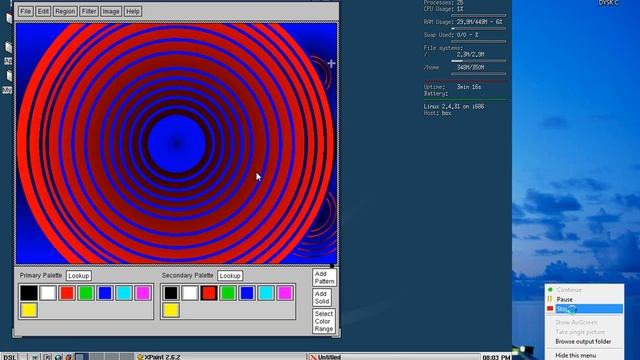Screen dimensions: 640x360
Task: Click the DSL start button on taskbar
Action: click(9, 357)
